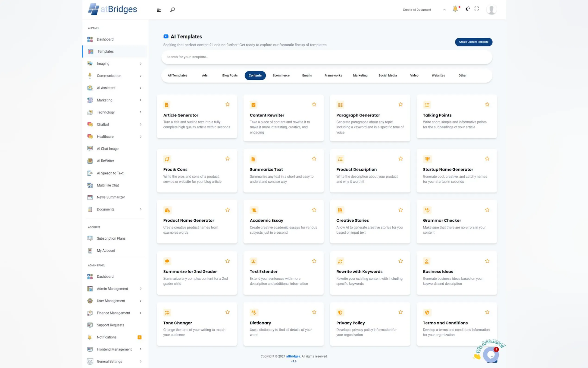
Task: Click the atBridges logo
Action: click(x=113, y=9)
